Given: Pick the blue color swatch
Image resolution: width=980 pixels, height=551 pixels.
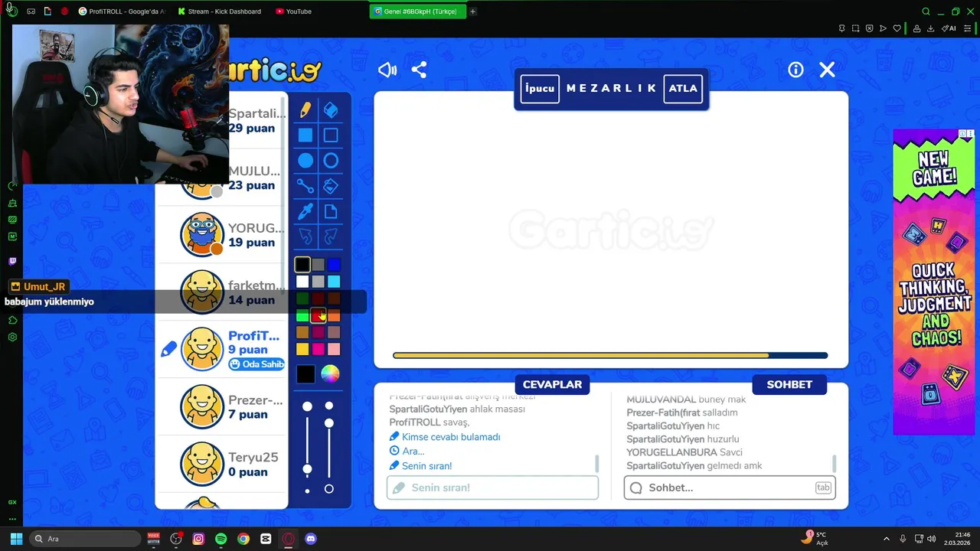Looking at the screenshot, I should [x=334, y=265].
